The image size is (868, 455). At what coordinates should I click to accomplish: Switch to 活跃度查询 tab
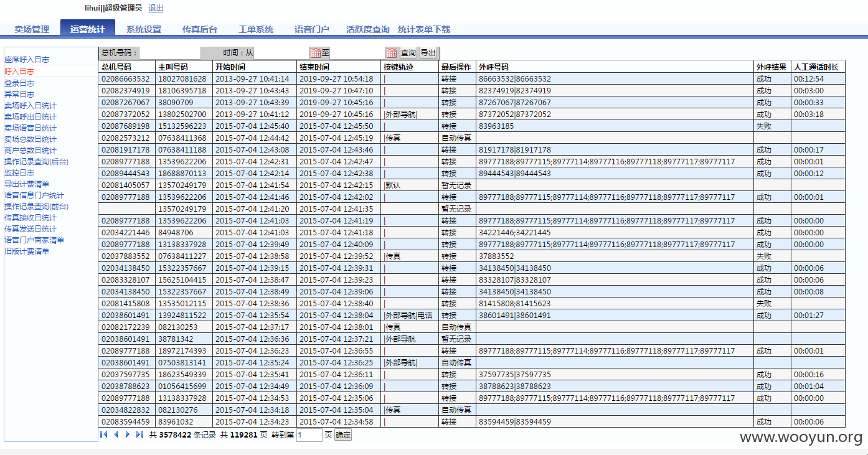point(368,29)
